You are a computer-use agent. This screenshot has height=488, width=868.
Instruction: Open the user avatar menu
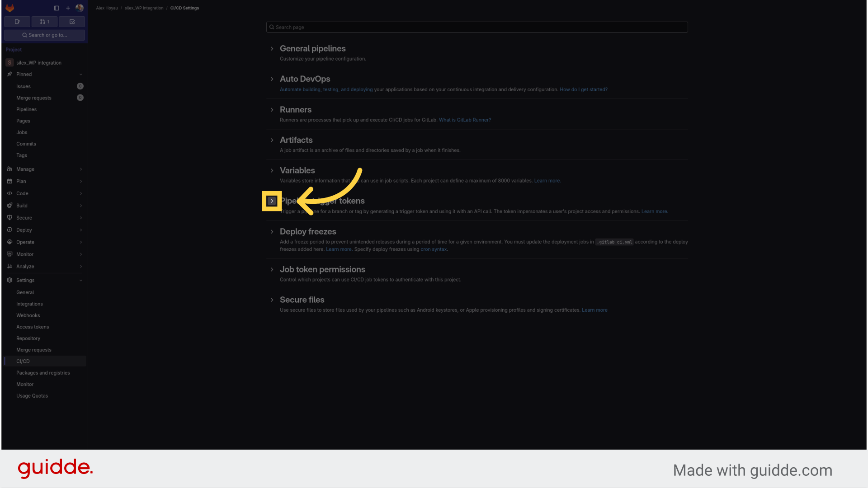coord(80,8)
